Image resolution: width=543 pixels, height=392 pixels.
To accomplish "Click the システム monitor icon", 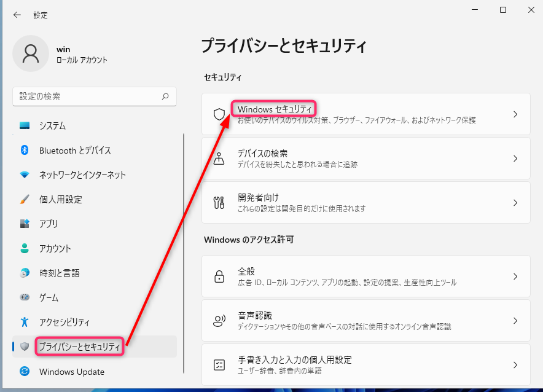I will click(25, 125).
